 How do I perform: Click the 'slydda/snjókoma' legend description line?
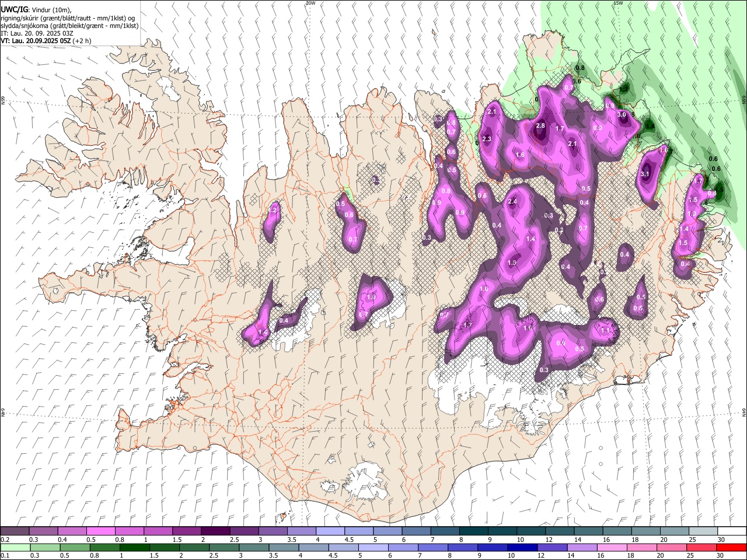point(69,26)
